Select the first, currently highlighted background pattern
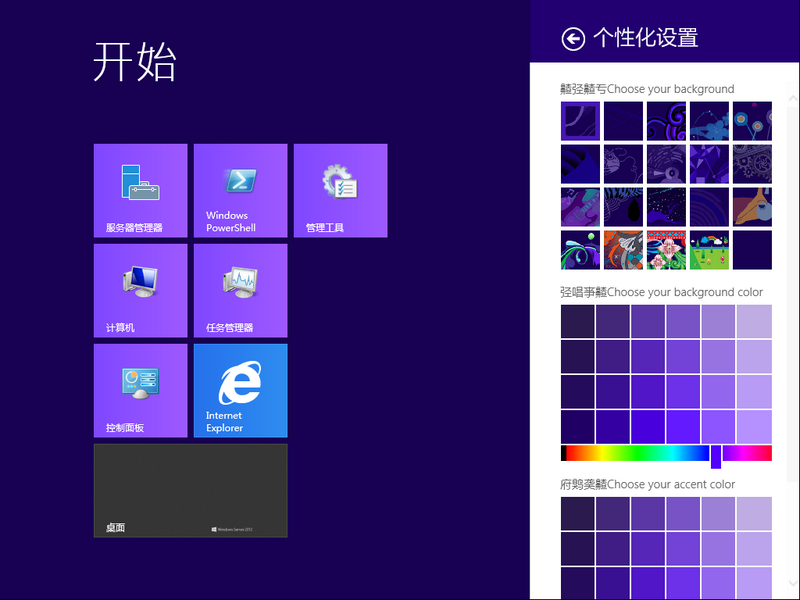The width and height of the screenshot is (800, 600). pos(580,121)
